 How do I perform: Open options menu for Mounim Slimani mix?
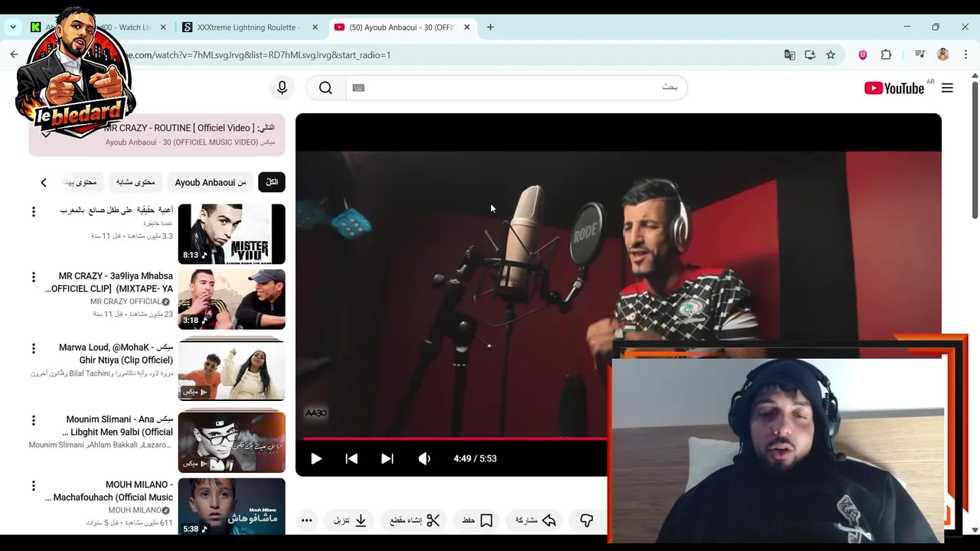[33, 419]
